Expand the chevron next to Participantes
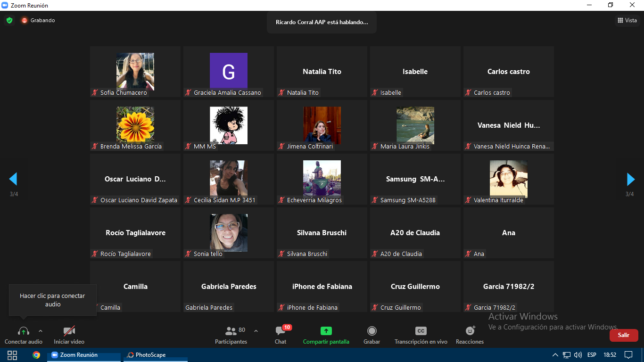644x362 pixels. tap(256, 331)
